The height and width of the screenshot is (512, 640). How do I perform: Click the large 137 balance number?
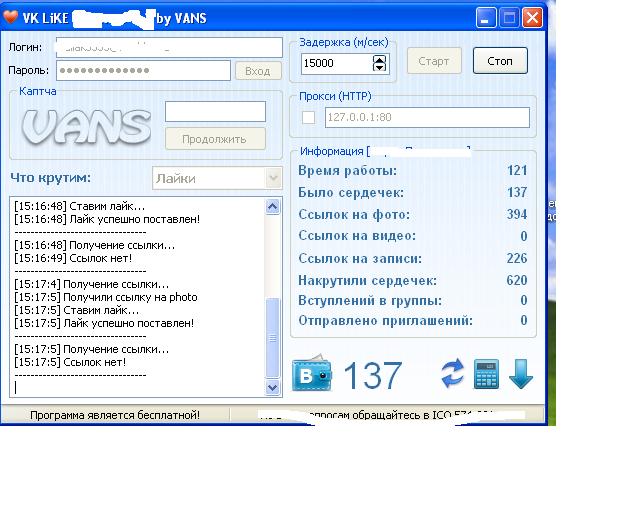point(373,375)
